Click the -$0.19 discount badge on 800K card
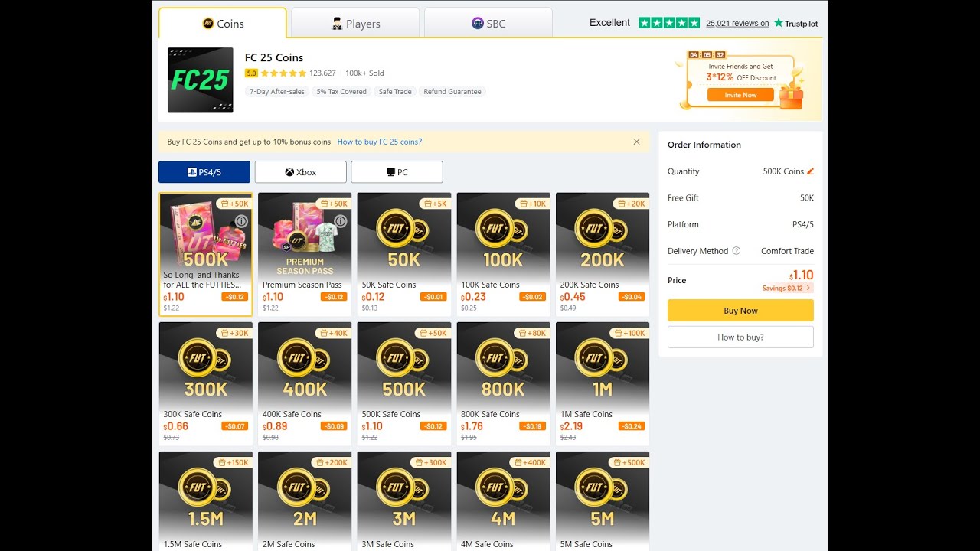This screenshot has width=980, height=551. click(533, 426)
